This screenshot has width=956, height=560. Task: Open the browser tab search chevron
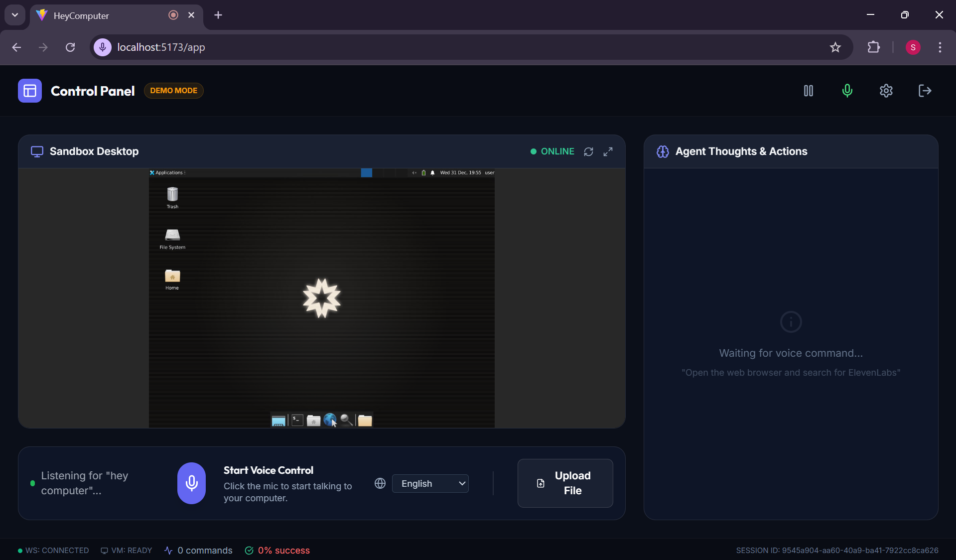(x=14, y=15)
